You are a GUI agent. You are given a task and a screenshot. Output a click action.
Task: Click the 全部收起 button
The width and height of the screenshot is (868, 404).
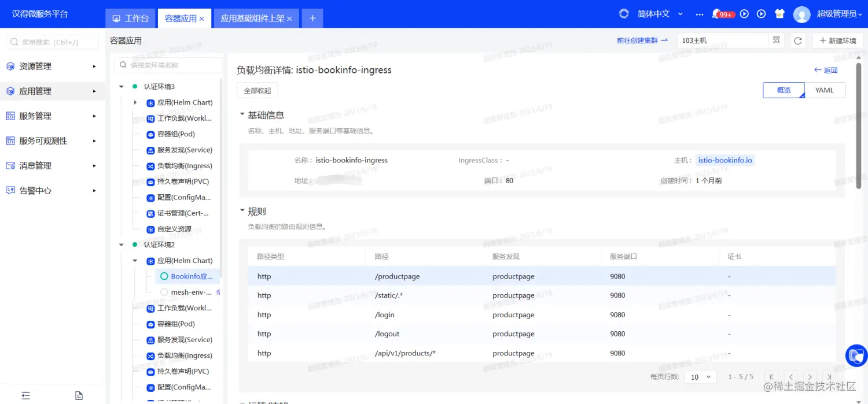[x=258, y=91]
